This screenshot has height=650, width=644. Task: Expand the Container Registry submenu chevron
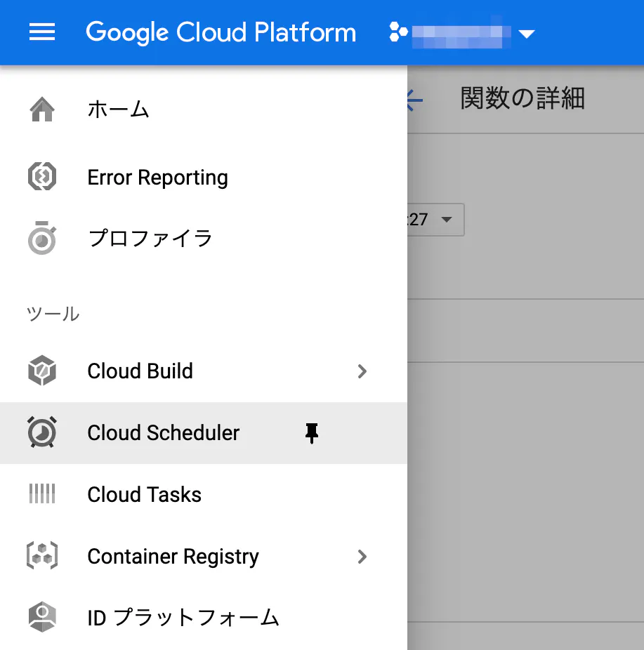tap(362, 557)
